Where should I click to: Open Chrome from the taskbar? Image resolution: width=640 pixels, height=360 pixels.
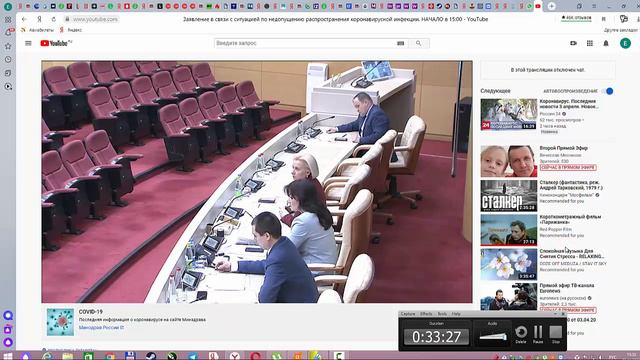coord(109,356)
